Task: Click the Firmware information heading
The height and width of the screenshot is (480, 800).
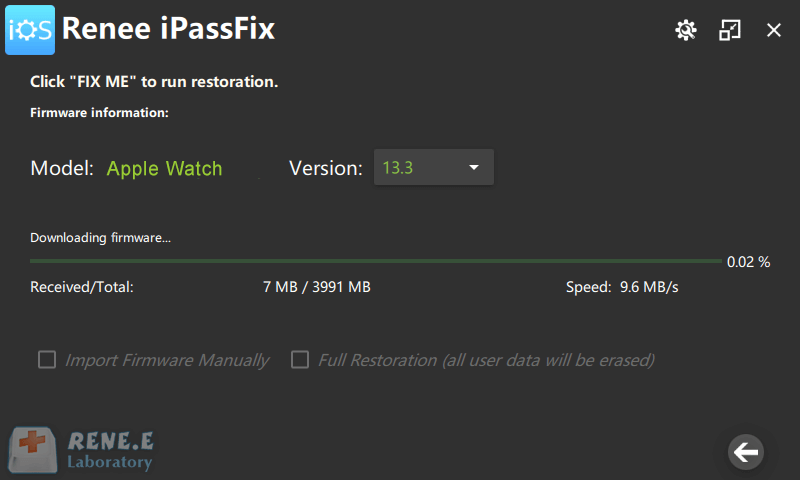Action: (99, 113)
